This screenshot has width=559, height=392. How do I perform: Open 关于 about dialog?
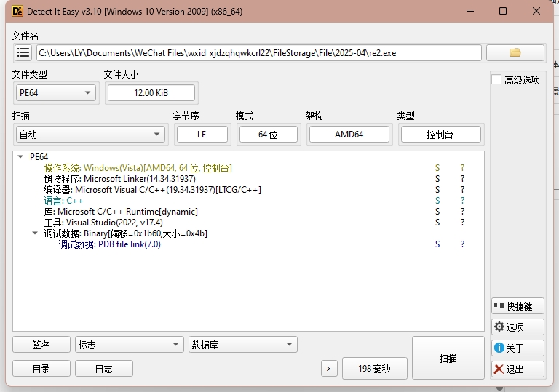point(518,348)
